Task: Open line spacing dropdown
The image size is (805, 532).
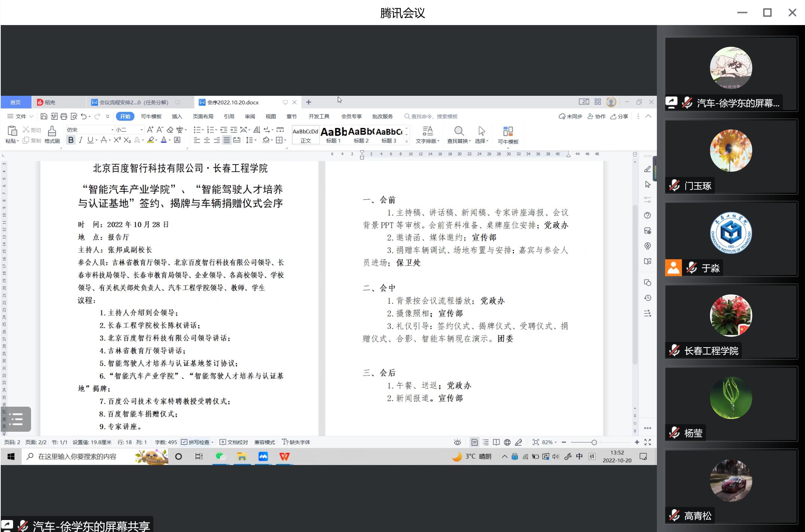Action: click(251, 140)
